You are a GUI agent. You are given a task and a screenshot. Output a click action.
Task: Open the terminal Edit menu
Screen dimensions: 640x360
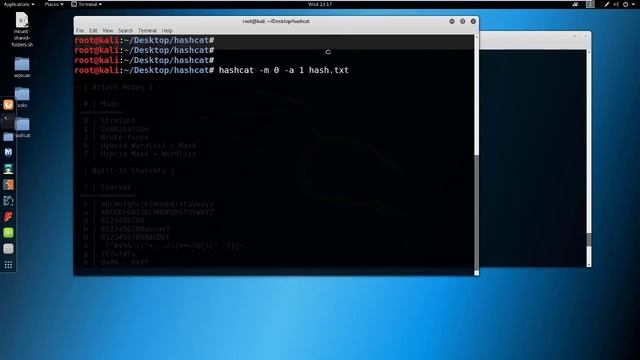coord(93,31)
